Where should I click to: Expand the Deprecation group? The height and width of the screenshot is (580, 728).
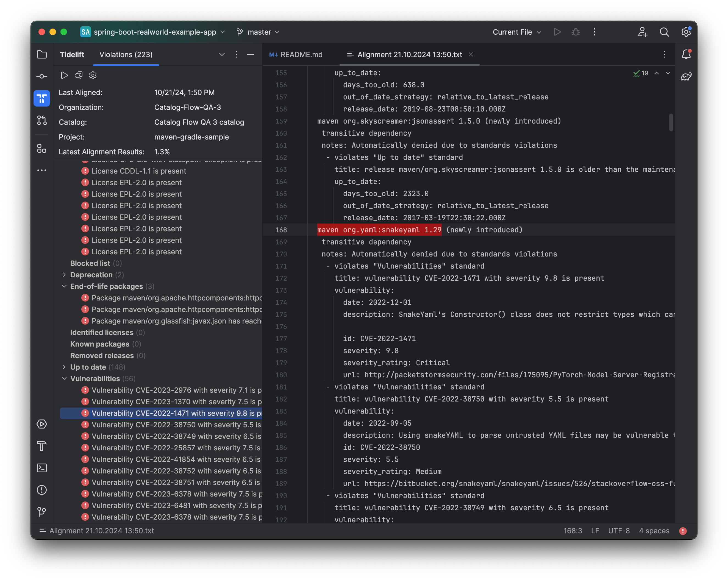(64, 275)
